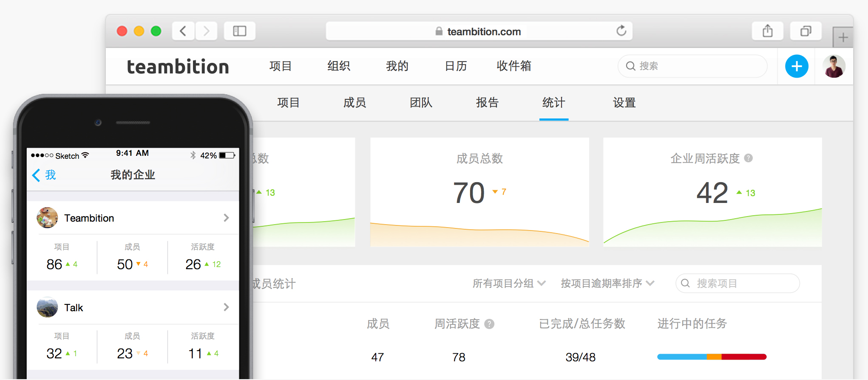Click help icon beside 周活跃度 column

tap(489, 324)
